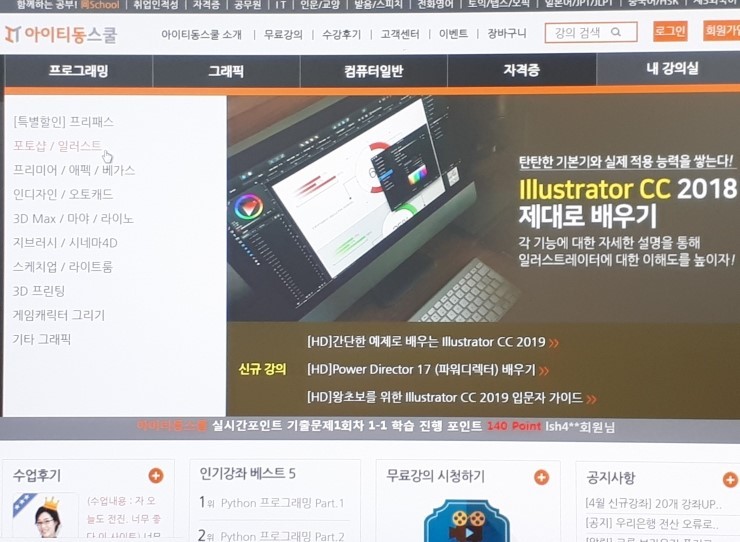The width and height of the screenshot is (740, 542).
Task: Click the film projector badge icon
Action: tap(467, 521)
